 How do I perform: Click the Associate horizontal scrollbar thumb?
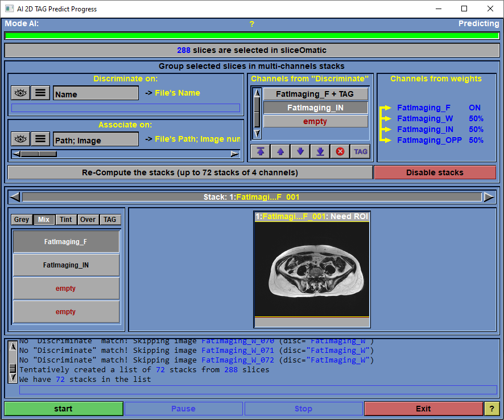tap(39, 154)
